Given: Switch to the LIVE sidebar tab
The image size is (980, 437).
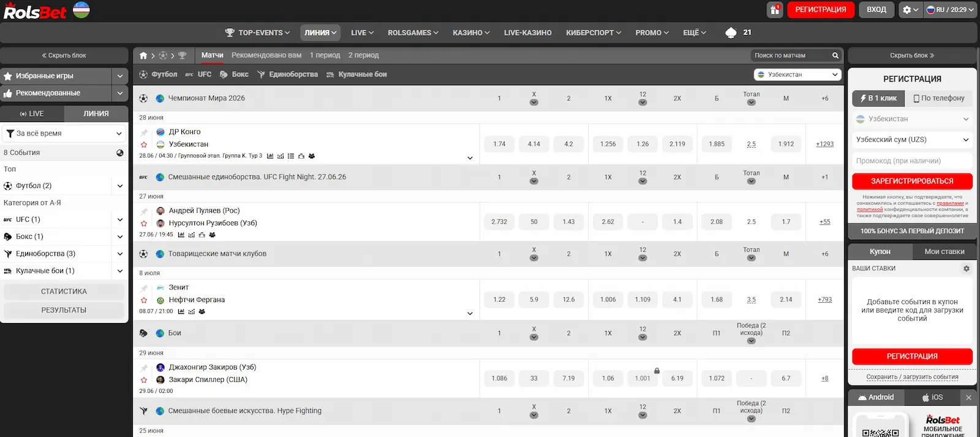Looking at the screenshot, I should [x=32, y=113].
